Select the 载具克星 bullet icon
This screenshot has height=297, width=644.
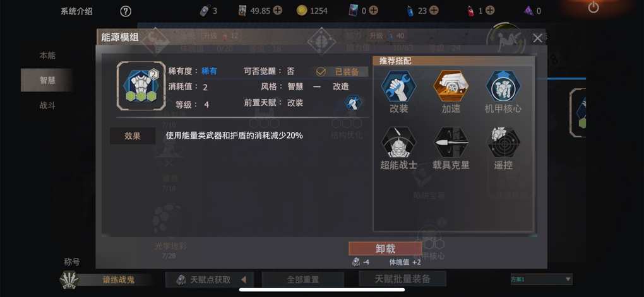click(451, 143)
